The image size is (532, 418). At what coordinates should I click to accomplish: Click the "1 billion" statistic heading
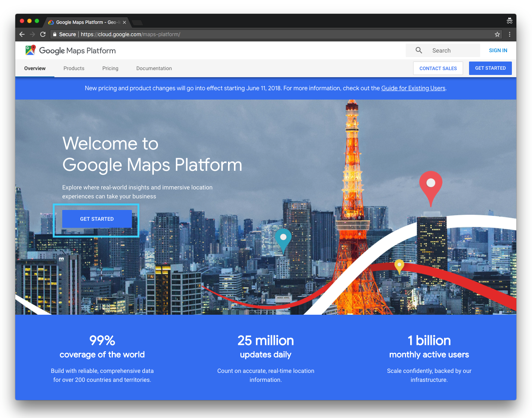point(429,340)
